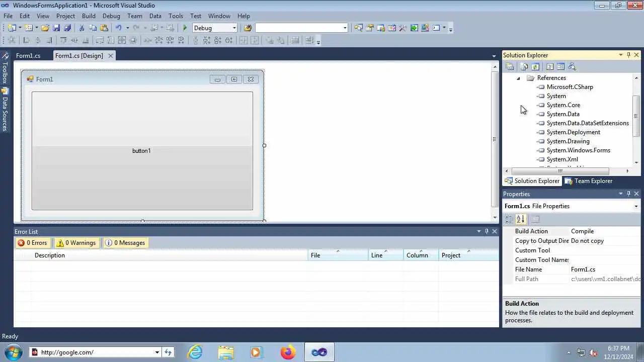
Task: Collapse the References tree node
Action: 518,78
